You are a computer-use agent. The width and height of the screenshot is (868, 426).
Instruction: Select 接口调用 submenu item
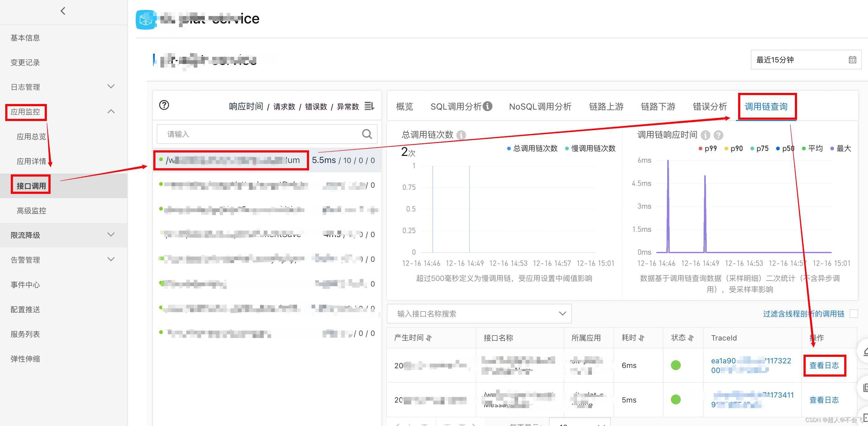31,186
